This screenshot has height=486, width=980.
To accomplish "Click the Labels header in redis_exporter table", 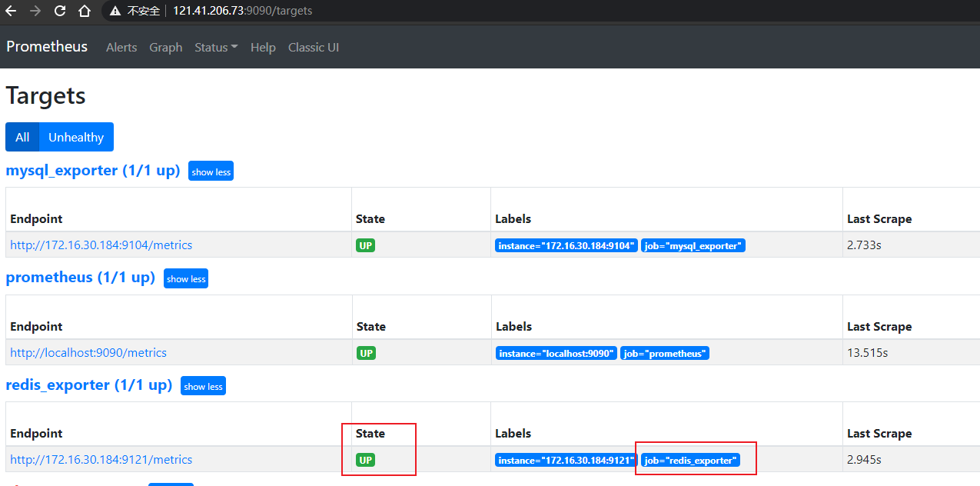I will point(513,434).
